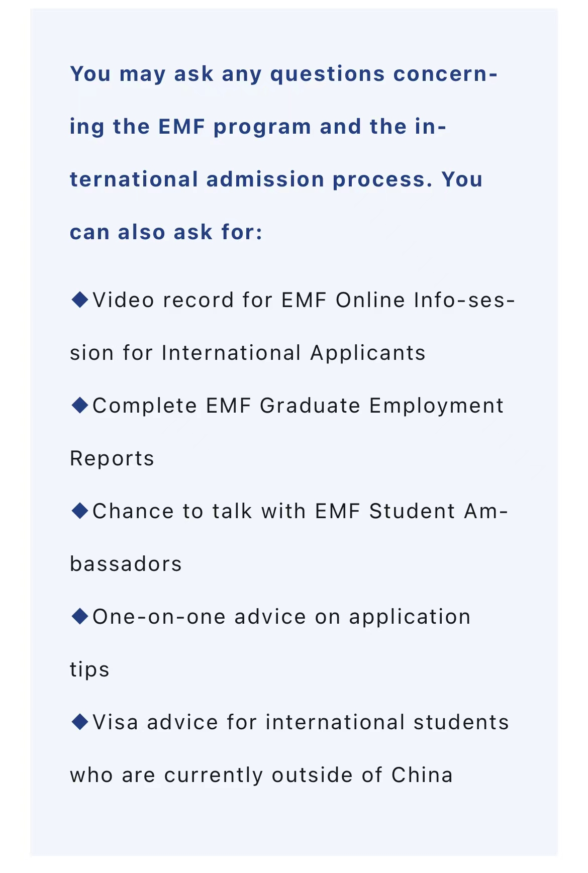This screenshot has width=588, height=873.
Task: Click the diamond bullet before Video record
Action: [80, 300]
